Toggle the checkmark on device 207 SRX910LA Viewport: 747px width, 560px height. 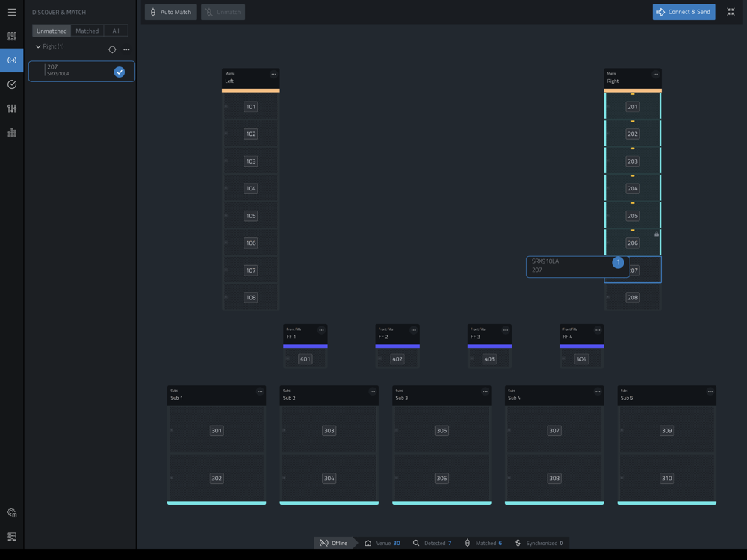pyautogui.click(x=119, y=72)
